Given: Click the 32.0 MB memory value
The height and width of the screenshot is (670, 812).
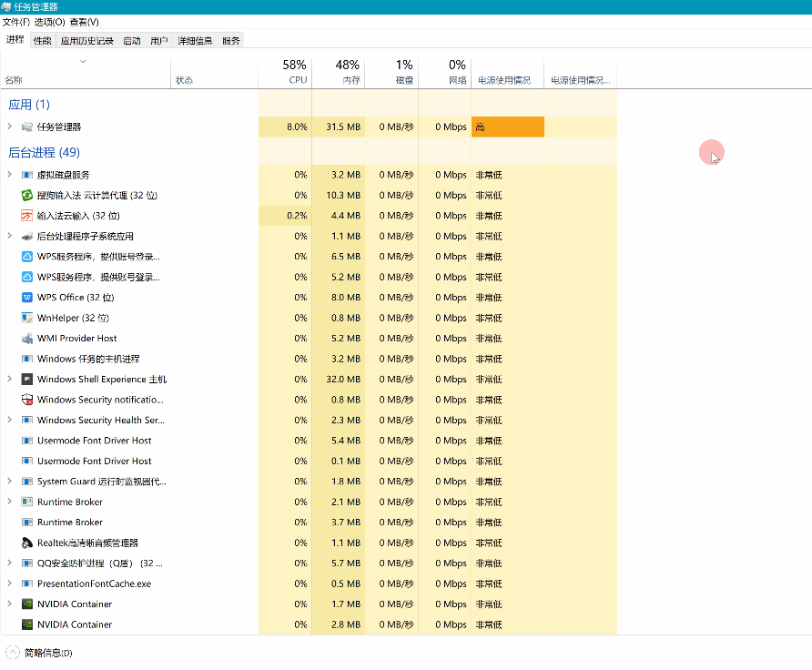Looking at the screenshot, I should click(343, 379).
